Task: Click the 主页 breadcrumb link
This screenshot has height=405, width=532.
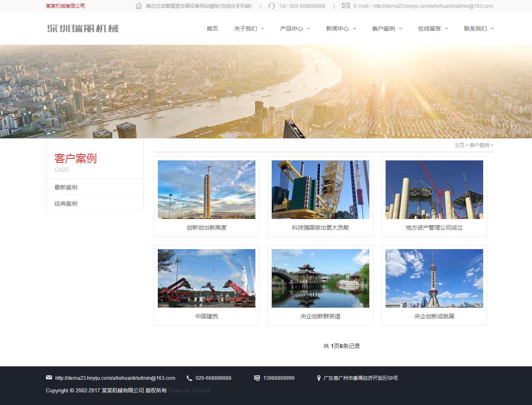Action: click(459, 145)
